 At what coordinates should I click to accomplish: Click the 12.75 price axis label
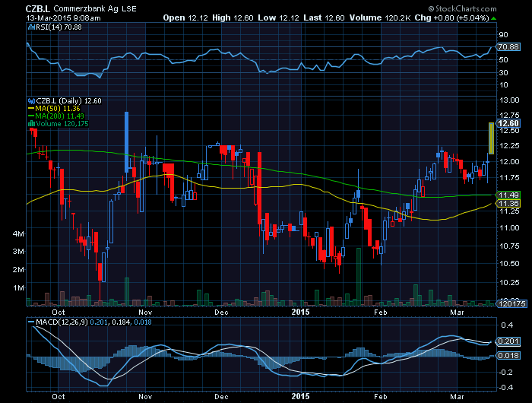509,116
